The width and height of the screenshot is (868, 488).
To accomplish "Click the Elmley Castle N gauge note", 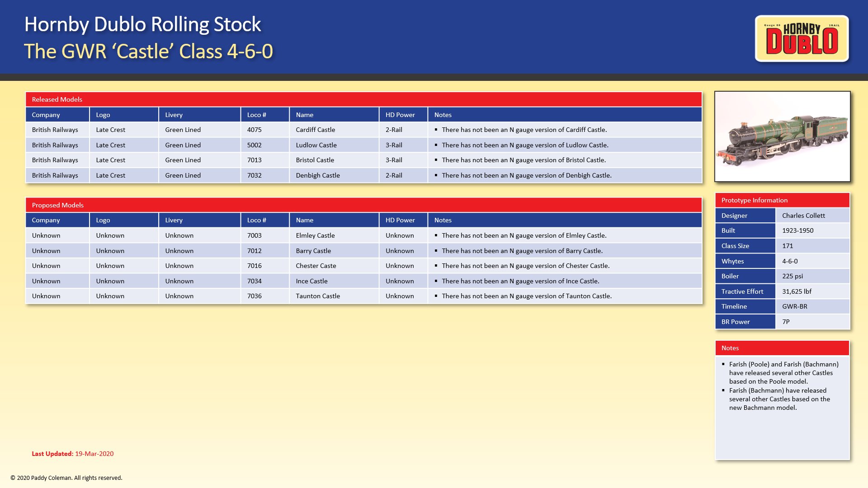I will [520, 235].
